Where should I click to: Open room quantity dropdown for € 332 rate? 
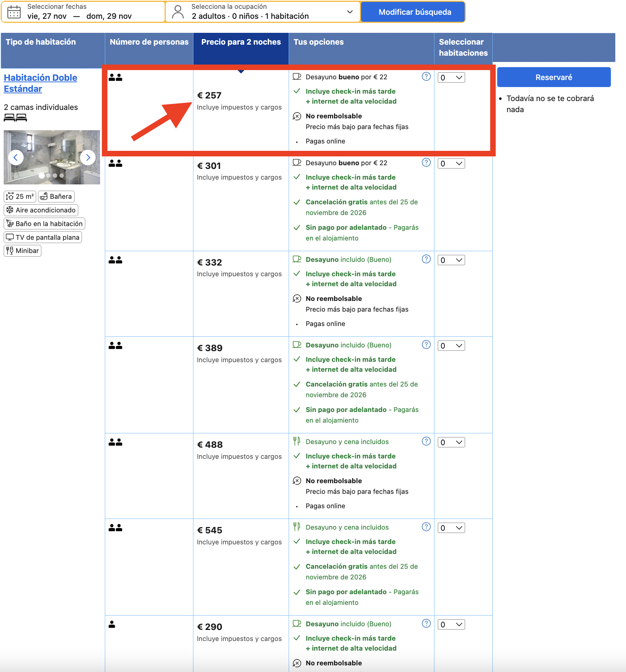[451, 260]
